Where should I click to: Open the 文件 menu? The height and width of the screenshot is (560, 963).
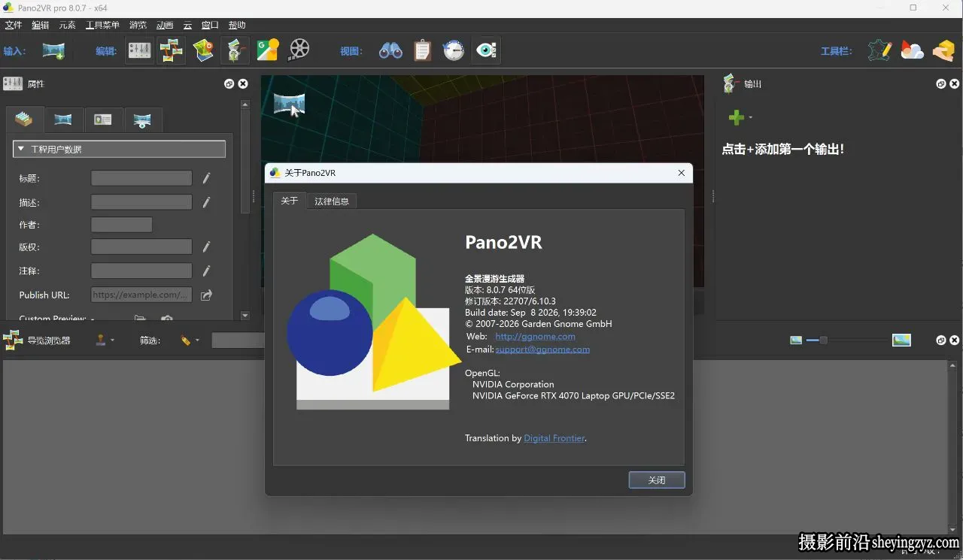pos(14,25)
